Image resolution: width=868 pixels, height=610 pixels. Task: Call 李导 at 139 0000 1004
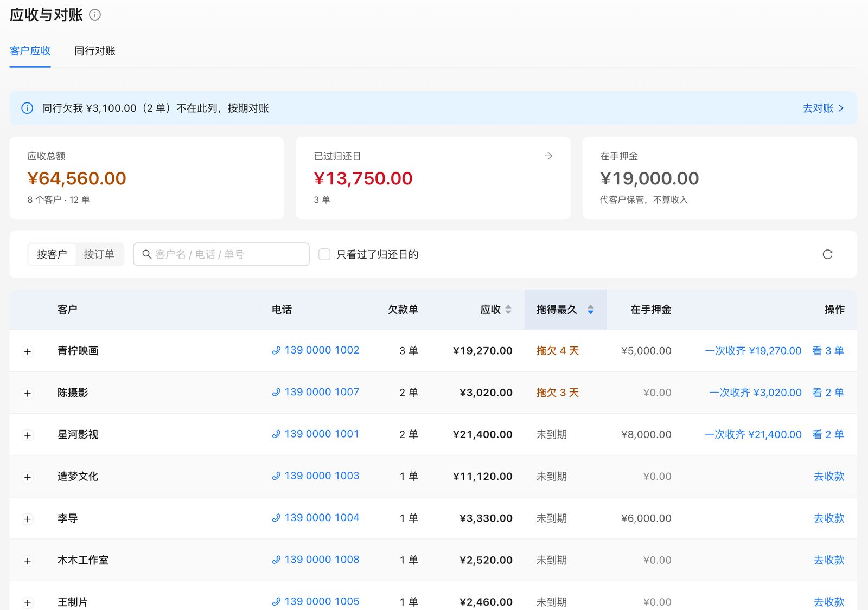pyautogui.click(x=315, y=518)
